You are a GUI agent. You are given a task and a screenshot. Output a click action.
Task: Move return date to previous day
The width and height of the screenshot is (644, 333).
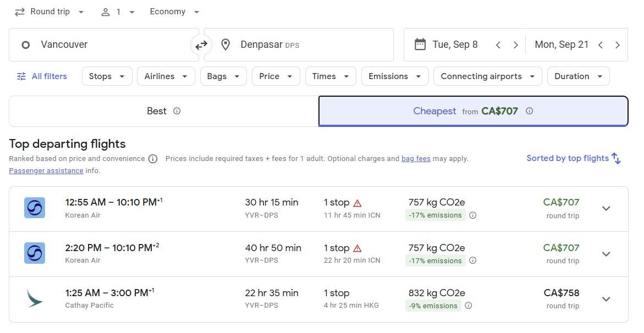[x=601, y=45]
